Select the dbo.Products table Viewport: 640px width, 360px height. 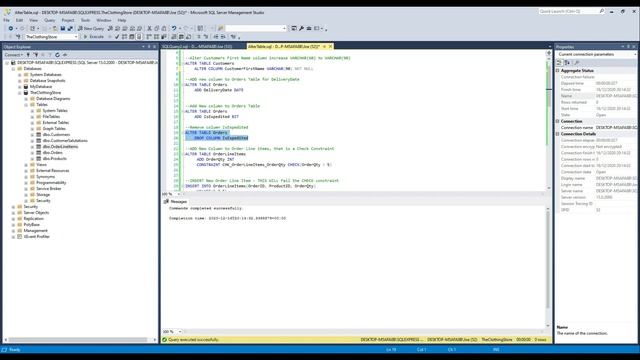point(54,158)
